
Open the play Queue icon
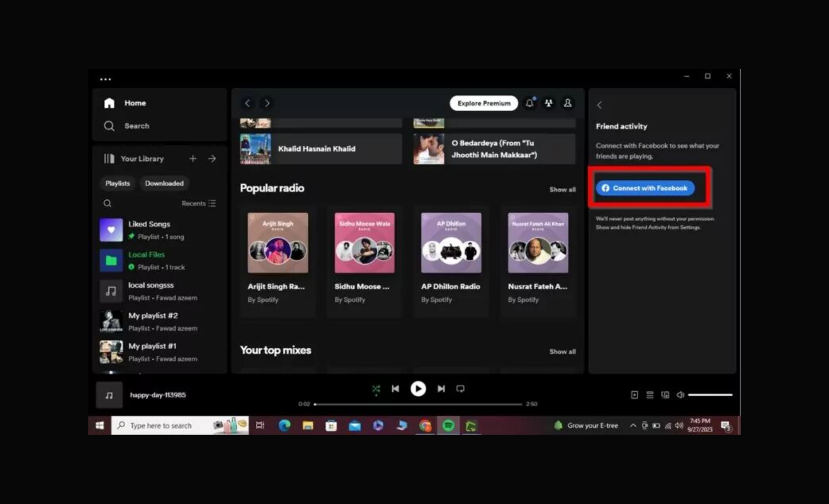tap(650, 395)
